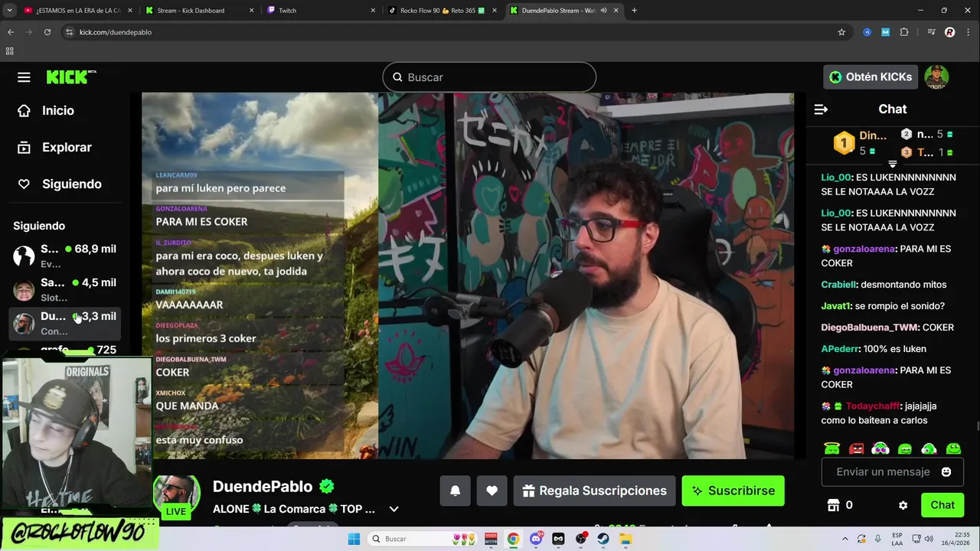Open Chrome apps grid in bookmarks bar
The image size is (980, 551).
9,51
